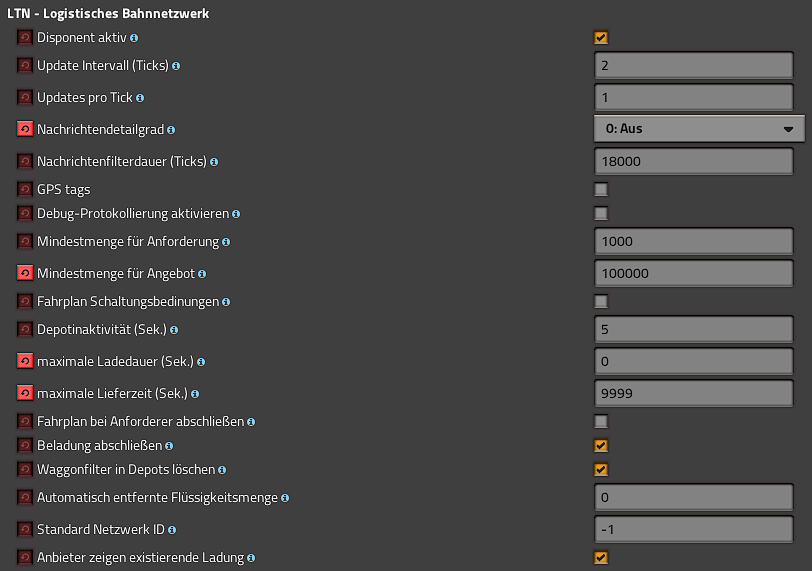This screenshot has width=812, height=571.
Task: Click reset icon for Updates pro Tick
Action: pos(24,97)
